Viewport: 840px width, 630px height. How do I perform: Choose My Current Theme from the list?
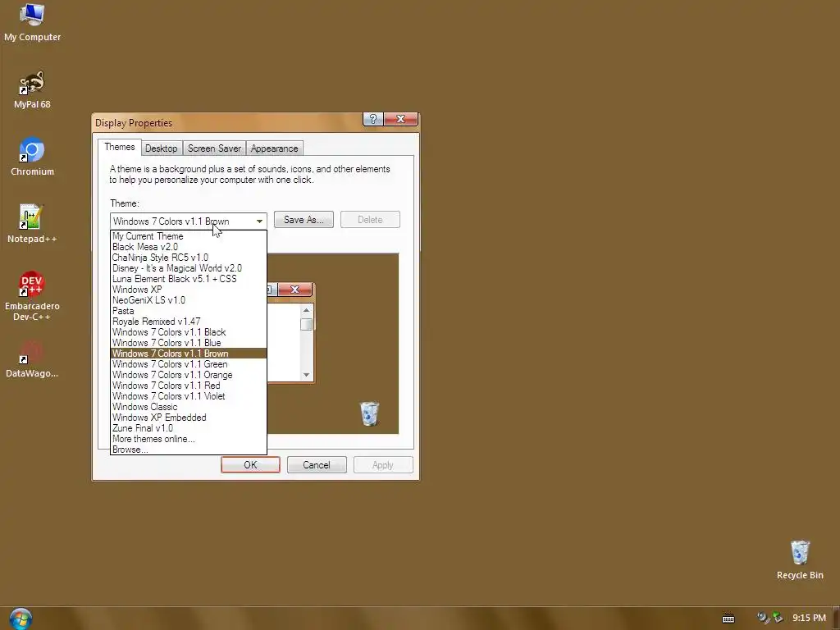pyautogui.click(x=188, y=236)
